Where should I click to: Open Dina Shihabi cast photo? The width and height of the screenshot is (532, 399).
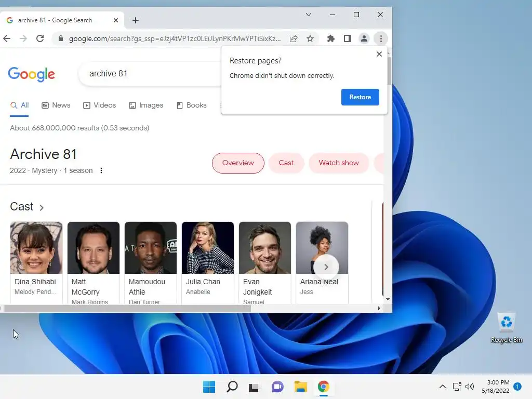(x=36, y=248)
